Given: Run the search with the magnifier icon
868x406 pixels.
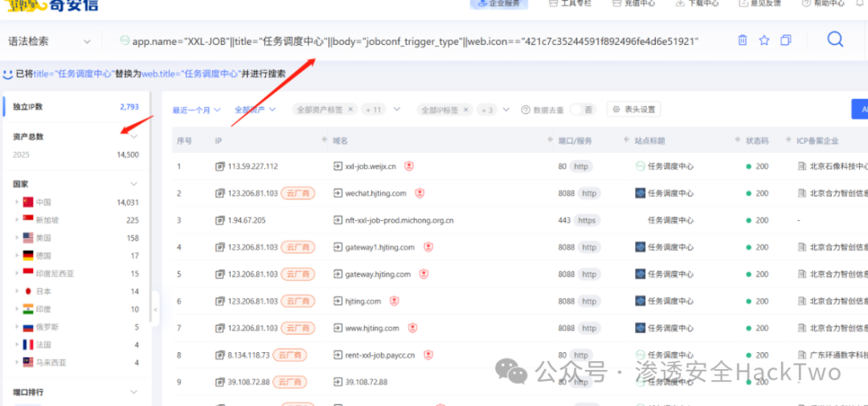Looking at the screenshot, I should [835, 39].
